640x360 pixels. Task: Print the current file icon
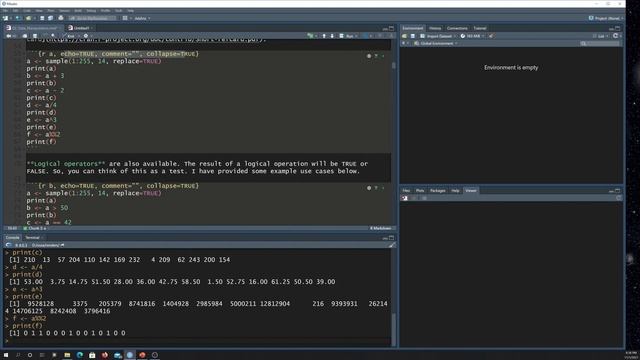(61, 18)
